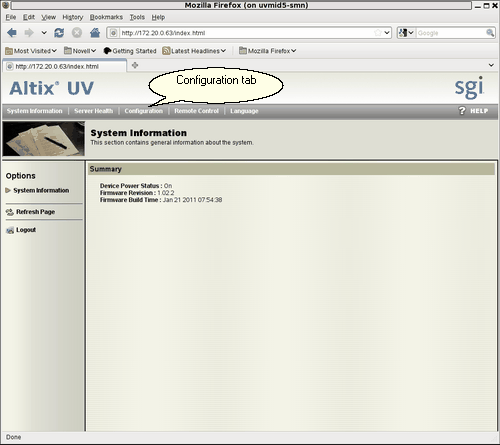
Task: Click the browser Back arrow
Action: [12, 33]
